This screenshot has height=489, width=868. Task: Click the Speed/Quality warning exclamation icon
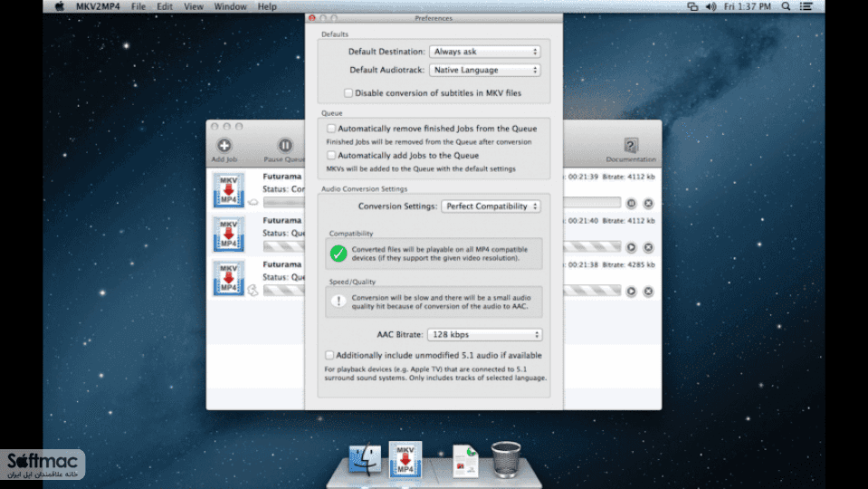tap(339, 302)
